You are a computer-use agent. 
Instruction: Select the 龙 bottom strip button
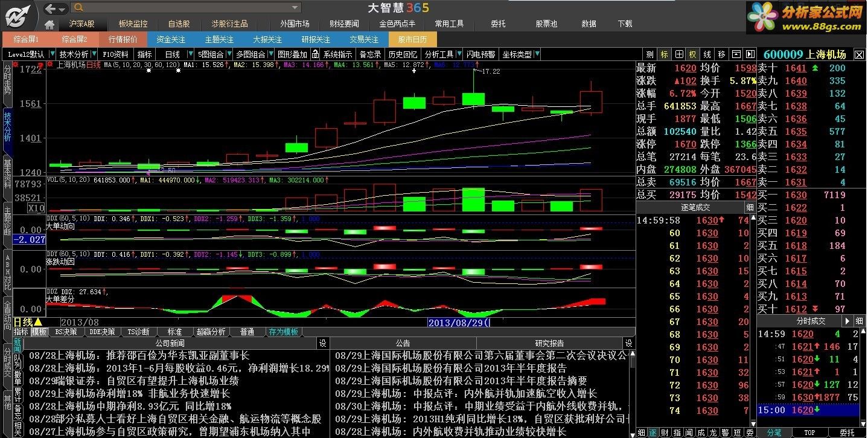click(712, 433)
